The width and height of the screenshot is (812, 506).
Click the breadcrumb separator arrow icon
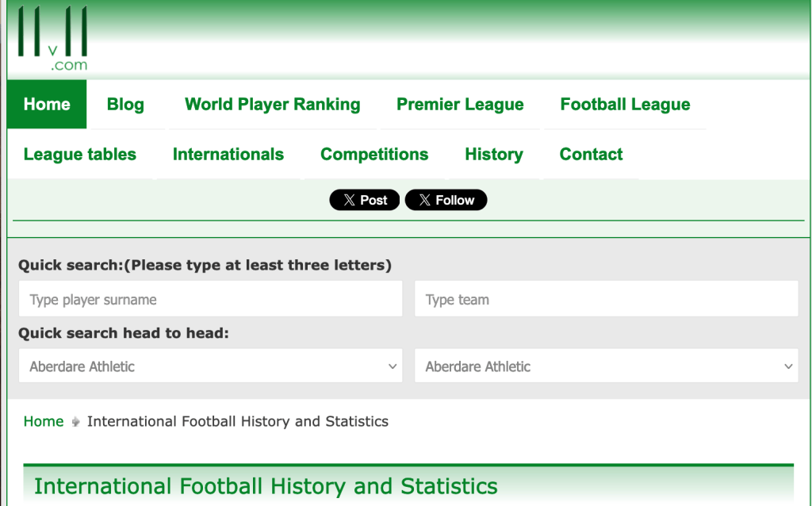75,422
